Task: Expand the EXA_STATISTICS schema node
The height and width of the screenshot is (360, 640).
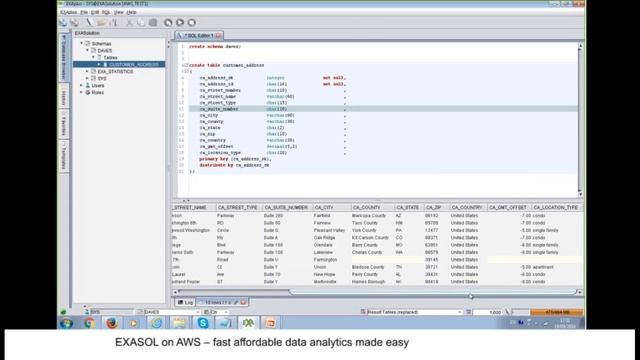Action: (87, 71)
